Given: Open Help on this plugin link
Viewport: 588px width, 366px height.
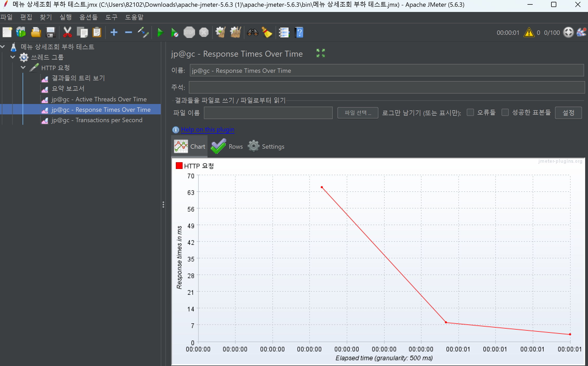Looking at the screenshot, I should click(x=208, y=129).
